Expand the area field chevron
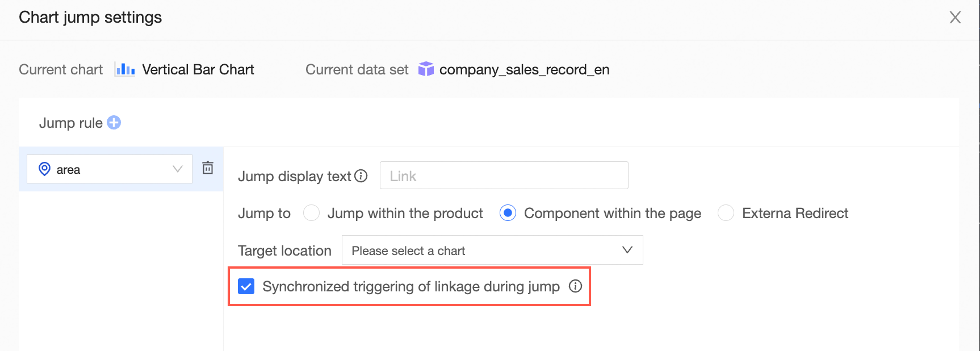The width and height of the screenshot is (980, 351). tap(178, 169)
